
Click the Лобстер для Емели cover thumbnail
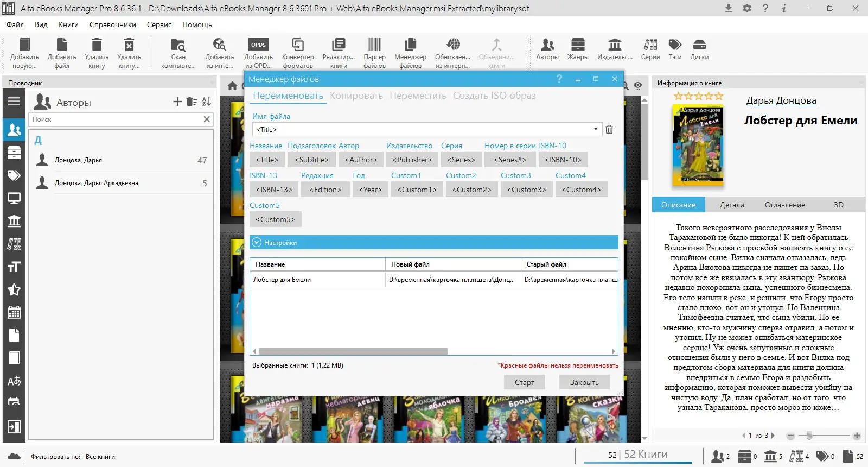point(698,146)
